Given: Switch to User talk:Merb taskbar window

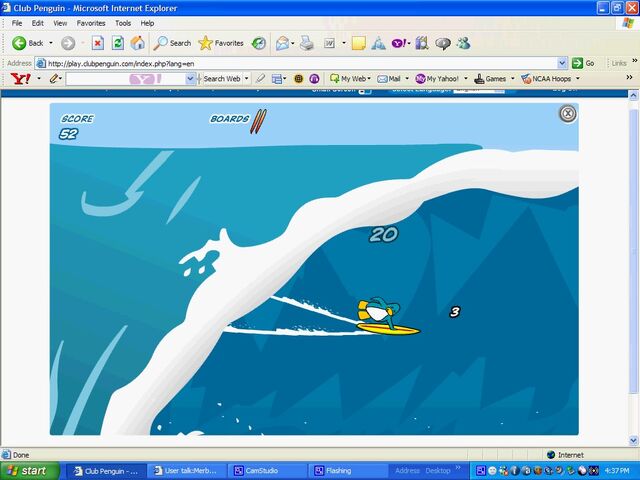Looking at the screenshot, I should click(186, 471).
